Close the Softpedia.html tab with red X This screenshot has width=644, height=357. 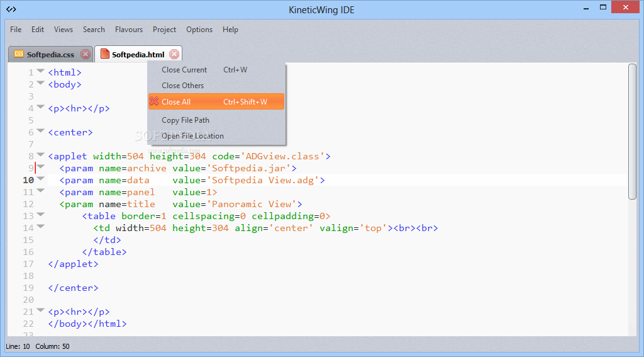174,54
